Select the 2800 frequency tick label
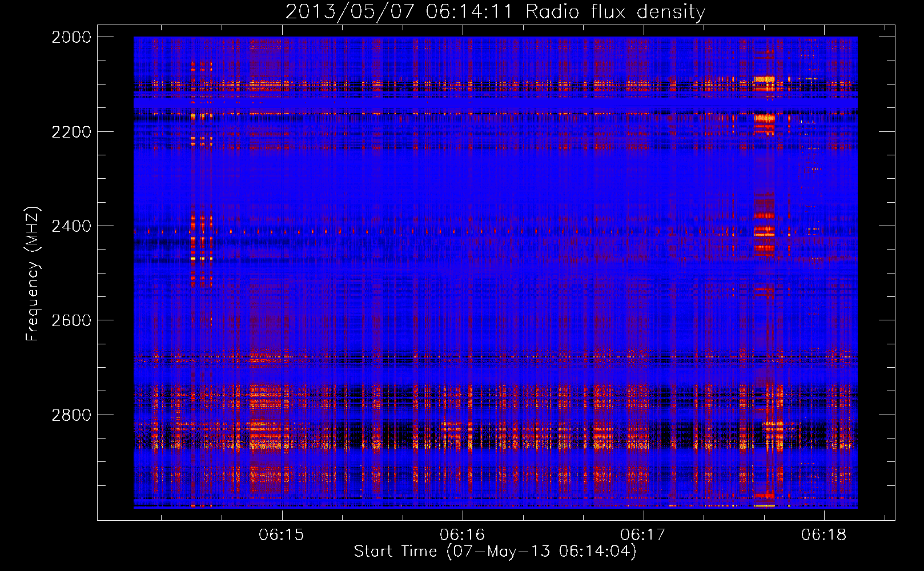The width and height of the screenshot is (924, 571). click(x=71, y=415)
